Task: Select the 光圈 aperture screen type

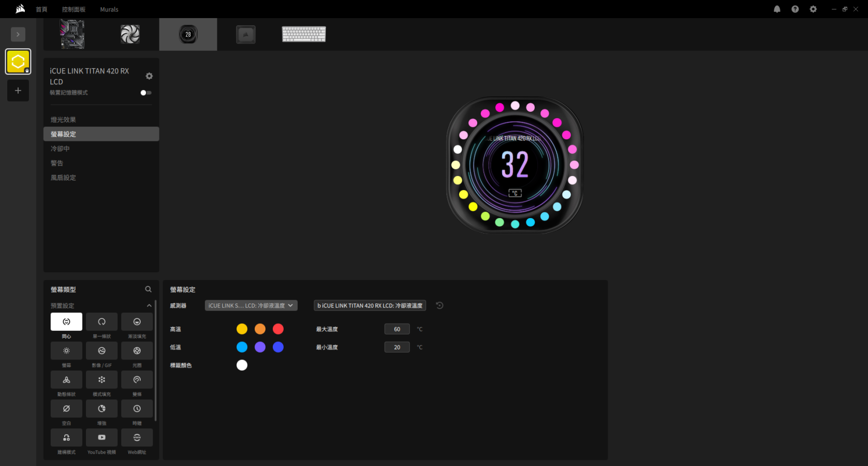Action: [x=137, y=351]
